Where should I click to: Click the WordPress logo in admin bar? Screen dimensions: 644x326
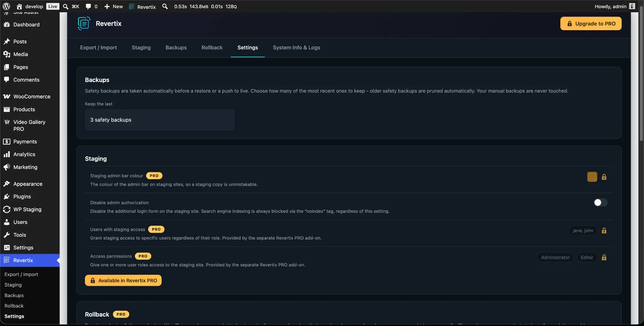pyautogui.click(x=6, y=6)
